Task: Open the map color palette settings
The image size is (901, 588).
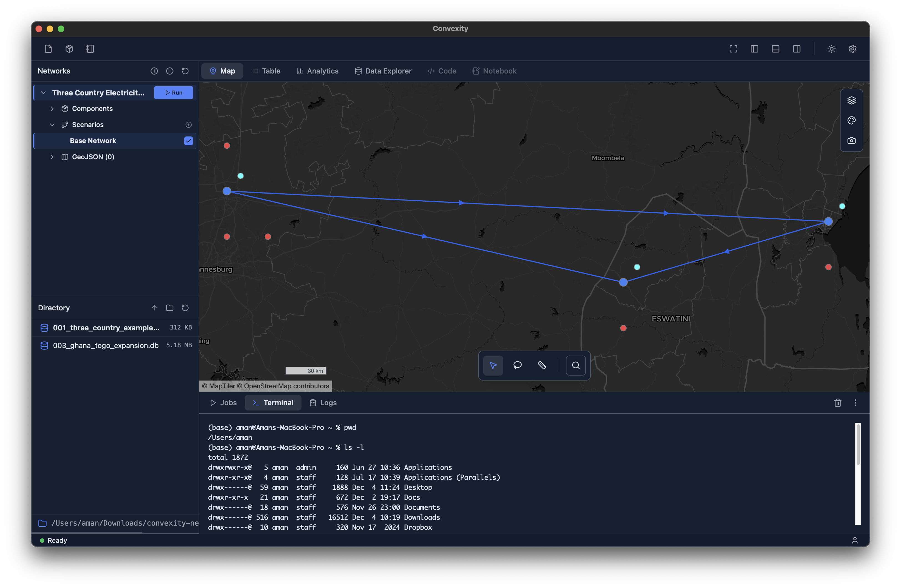Action: click(851, 120)
